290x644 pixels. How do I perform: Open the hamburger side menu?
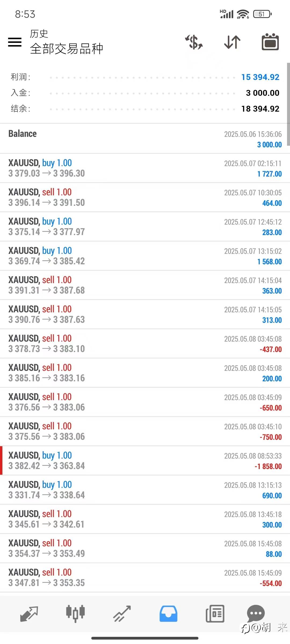coord(15,42)
